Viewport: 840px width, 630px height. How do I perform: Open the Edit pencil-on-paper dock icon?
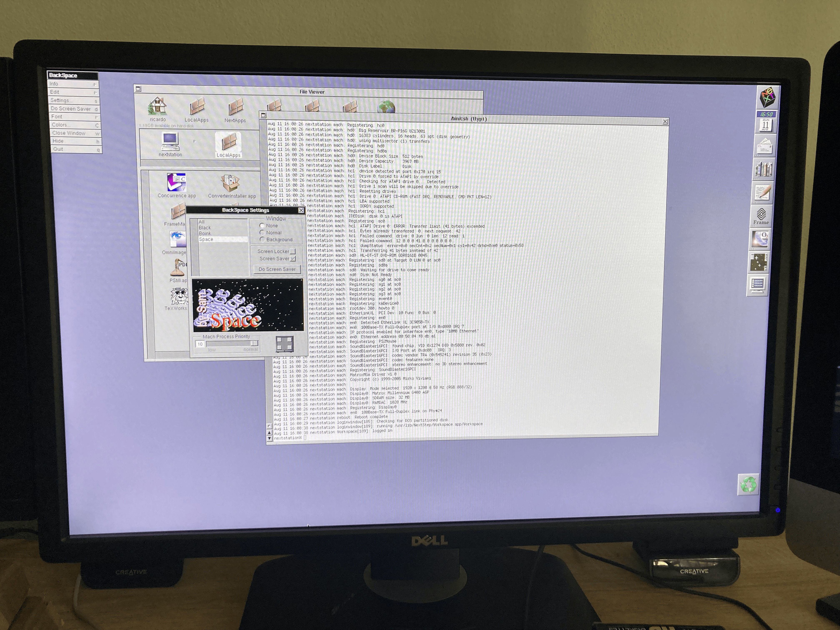(x=762, y=192)
